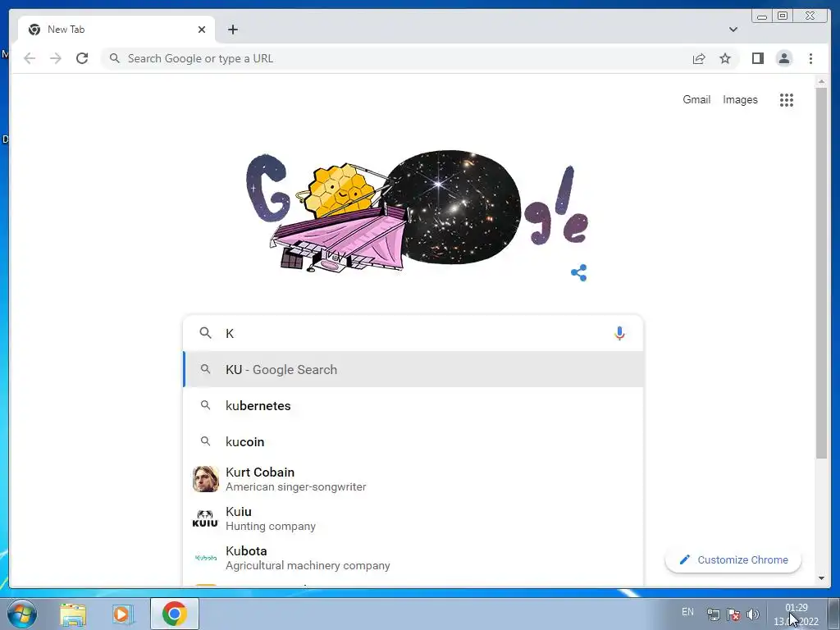
Task: Open the Chrome profile avatar
Action: [783, 58]
